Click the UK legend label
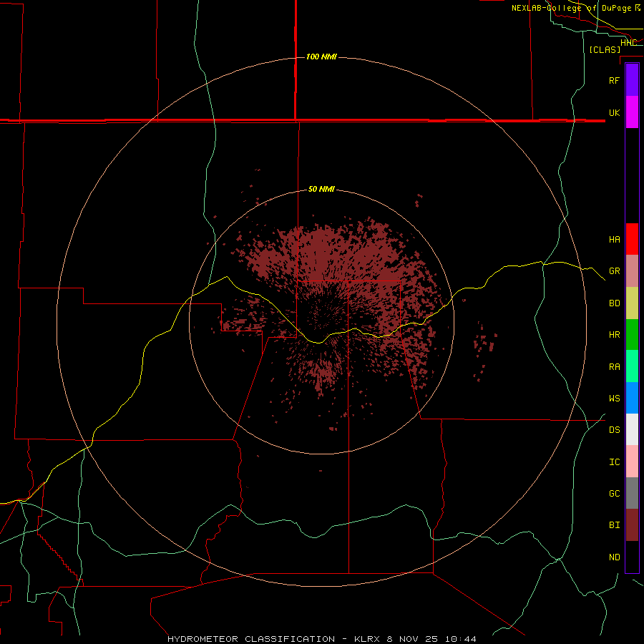This screenshot has width=644, height=644. (x=614, y=112)
